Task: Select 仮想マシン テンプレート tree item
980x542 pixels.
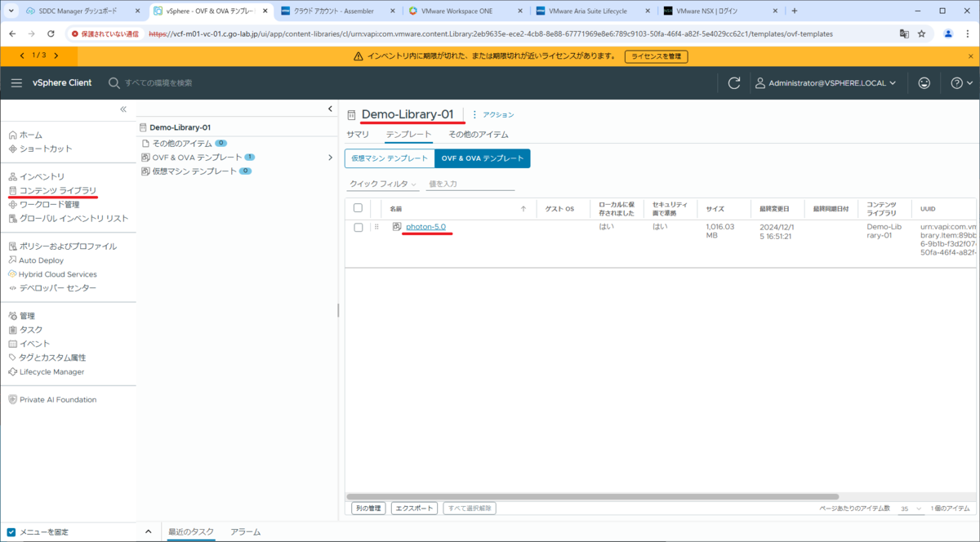Action: 196,171
